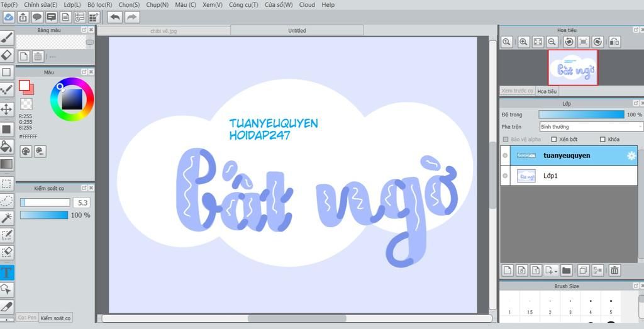
Task: Open tuanyeuquyen layer settings gear
Action: pos(631,155)
